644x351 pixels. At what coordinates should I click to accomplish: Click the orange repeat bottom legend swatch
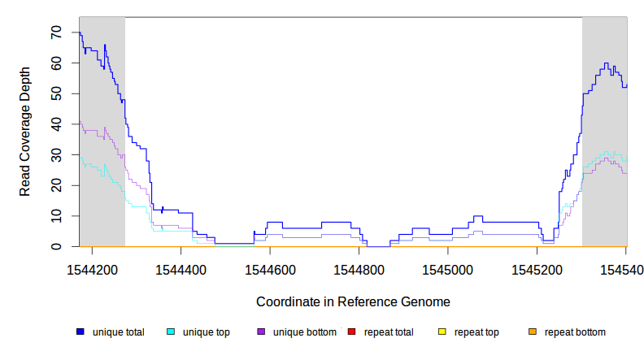[x=533, y=332]
